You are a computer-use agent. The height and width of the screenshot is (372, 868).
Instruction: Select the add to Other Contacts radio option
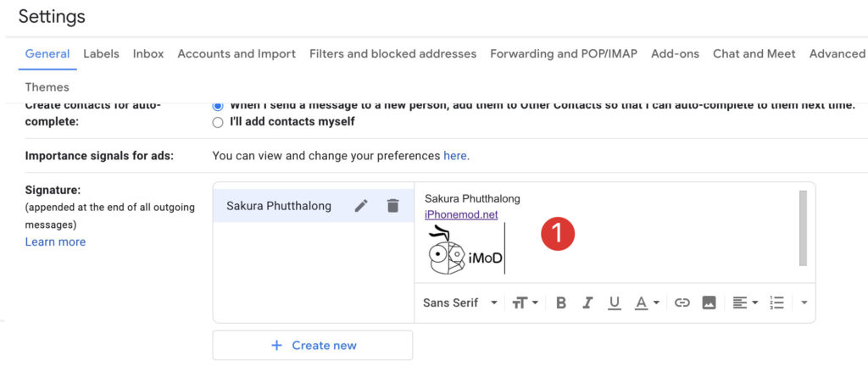(218, 105)
